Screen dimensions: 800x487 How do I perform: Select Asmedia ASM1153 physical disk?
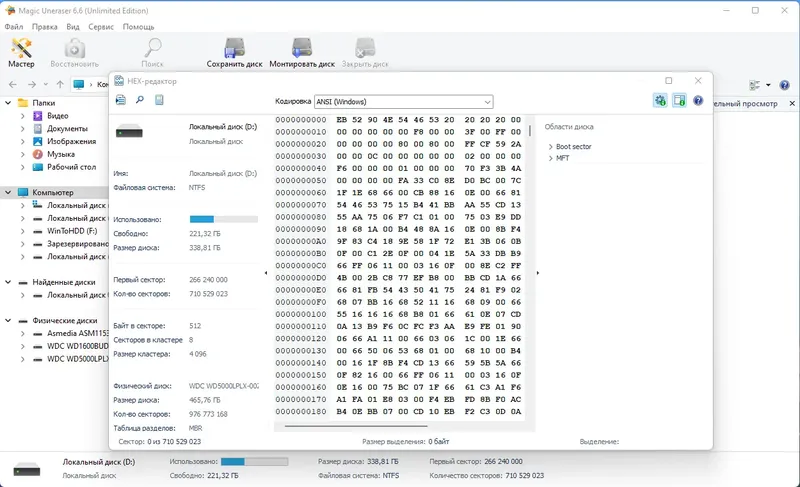click(x=78, y=334)
